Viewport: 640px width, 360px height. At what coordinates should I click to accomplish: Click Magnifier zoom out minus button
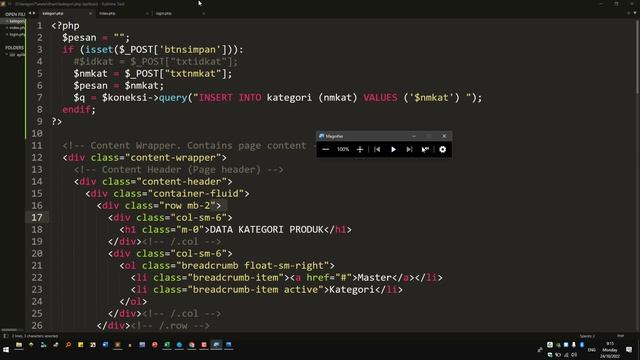click(x=325, y=149)
